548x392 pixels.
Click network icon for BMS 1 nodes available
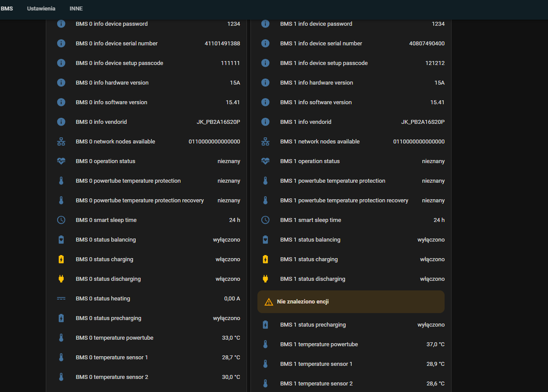pyautogui.click(x=265, y=142)
